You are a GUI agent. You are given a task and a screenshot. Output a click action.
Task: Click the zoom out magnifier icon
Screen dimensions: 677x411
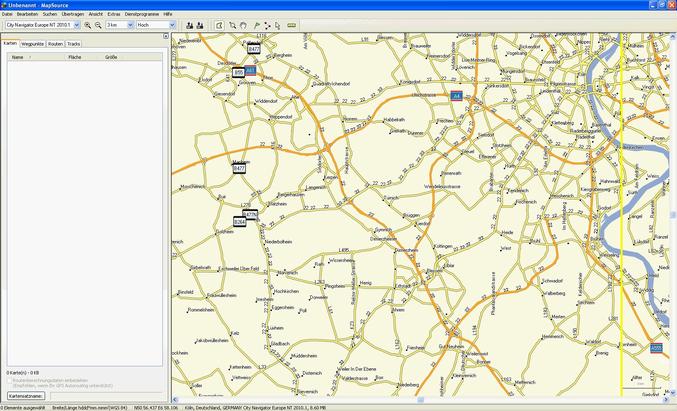click(x=97, y=25)
